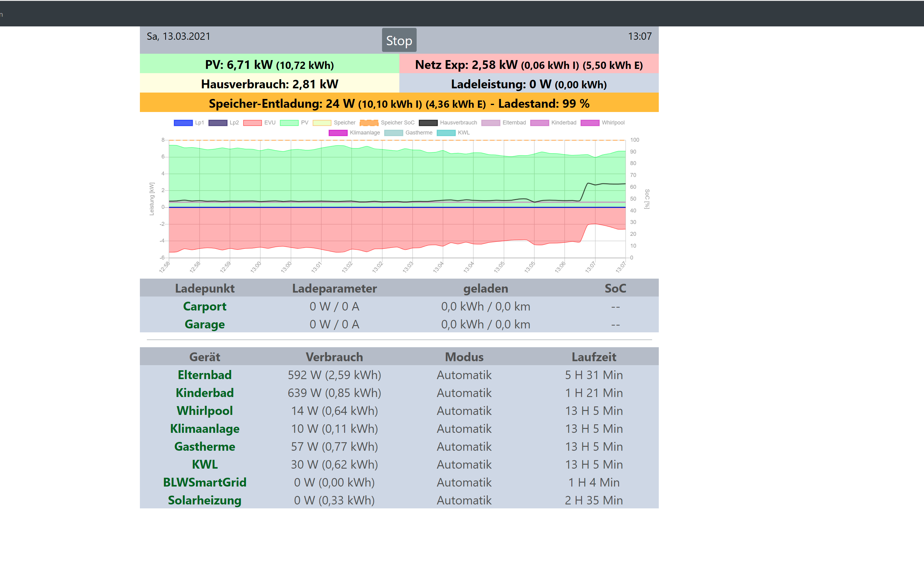Open the Garage charge point
Image resolution: width=924 pixels, height=570 pixels.
tap(205, 324)
